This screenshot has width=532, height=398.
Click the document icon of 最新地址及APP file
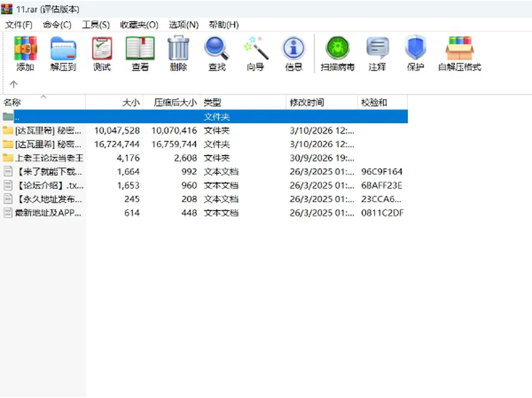coord(8,213)
